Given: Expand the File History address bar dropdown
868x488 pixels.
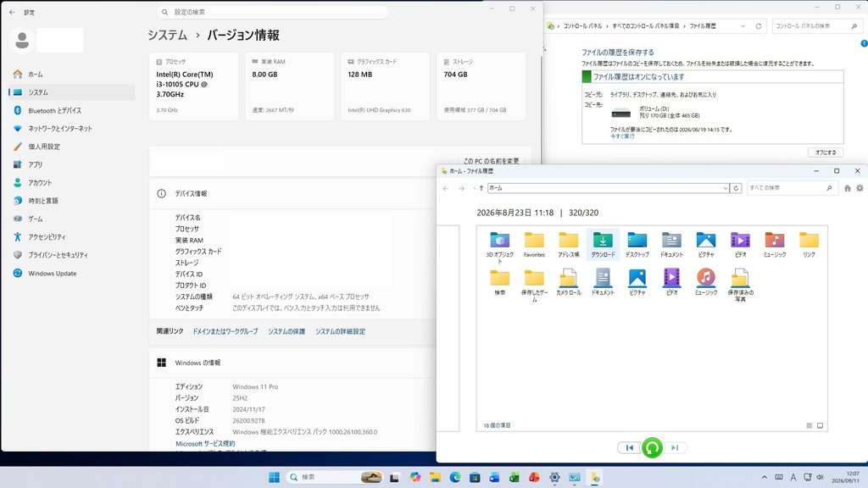Looking at the screenshot, I should [x=726, y=188].
